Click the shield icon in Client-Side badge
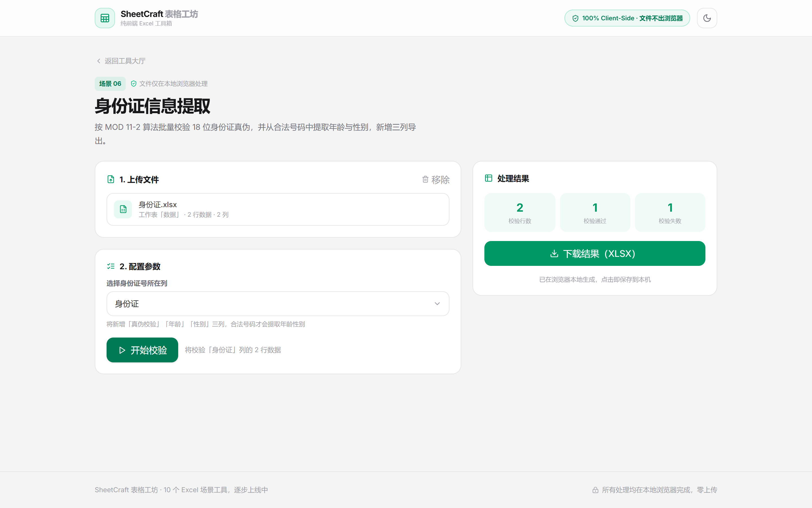The height and width of the screenshot is (508, 812). pos(575,18)
